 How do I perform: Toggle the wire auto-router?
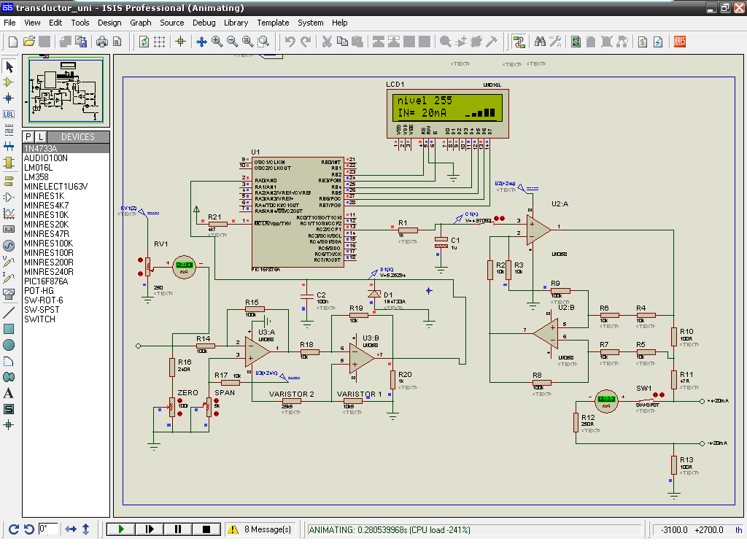(x=519, y=42)
